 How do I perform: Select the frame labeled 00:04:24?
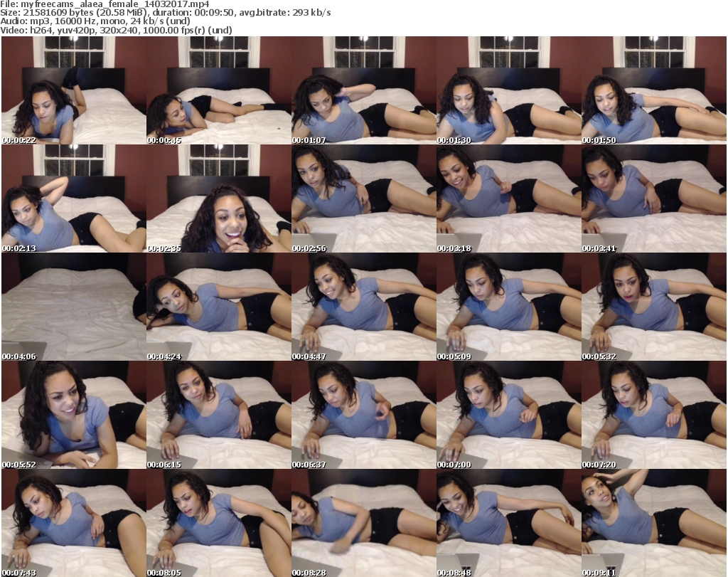pyautogui.click(x=219, y=307)
